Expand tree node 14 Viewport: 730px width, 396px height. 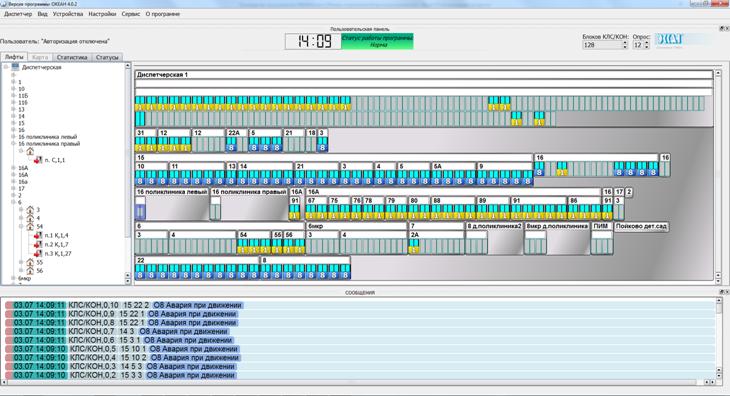click(14, 116)
